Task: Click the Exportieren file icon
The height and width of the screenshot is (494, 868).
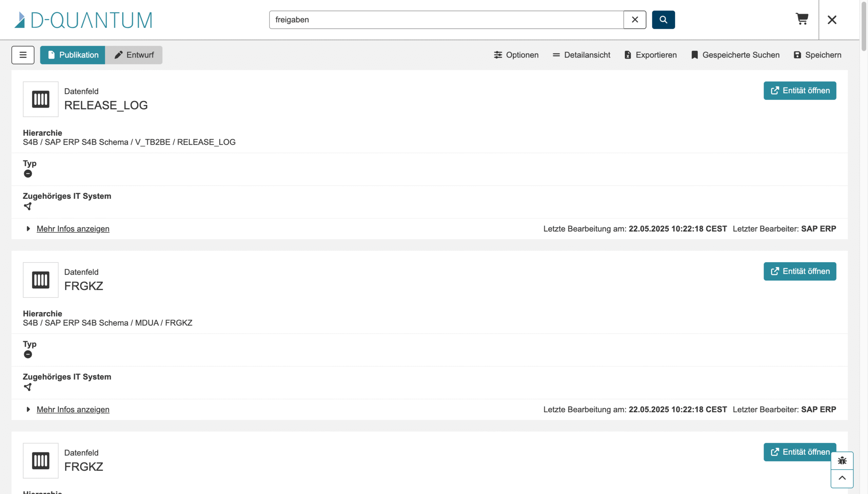Action: click(628, 55)
